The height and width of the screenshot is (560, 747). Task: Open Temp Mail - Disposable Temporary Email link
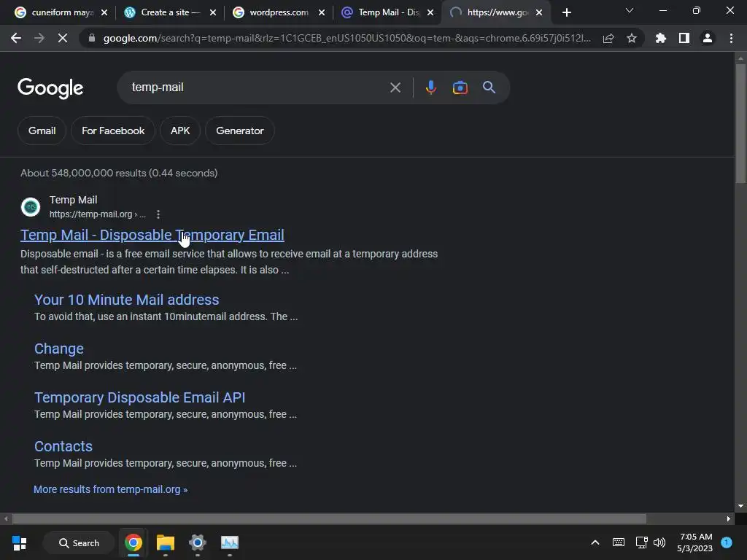pyautogui.click(x=152, y=235)
